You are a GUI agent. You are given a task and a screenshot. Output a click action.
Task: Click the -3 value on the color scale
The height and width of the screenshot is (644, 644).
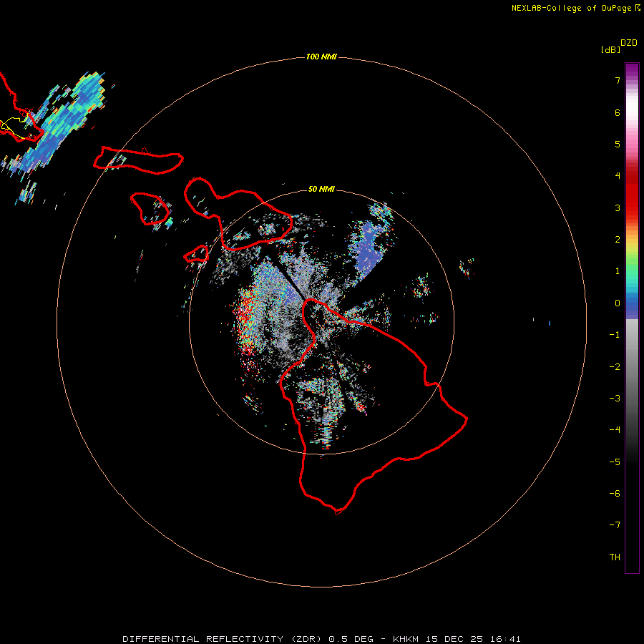click(615, 398)
